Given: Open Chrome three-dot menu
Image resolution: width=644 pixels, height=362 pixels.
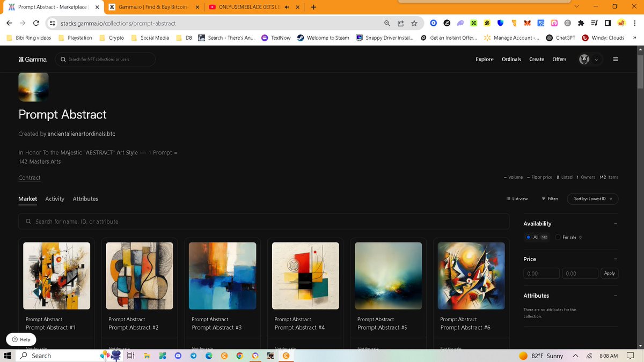Looking at the screenshot, I should (x=634, y=23).
